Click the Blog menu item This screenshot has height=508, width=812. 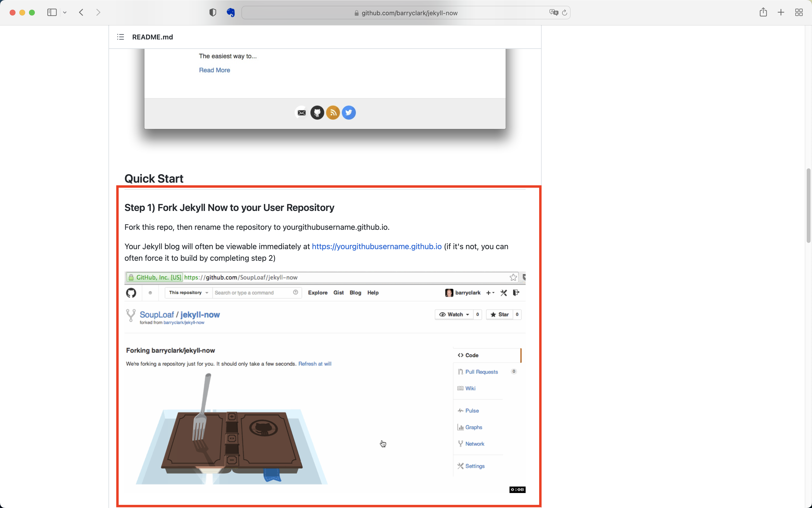(x=355, y=293)
